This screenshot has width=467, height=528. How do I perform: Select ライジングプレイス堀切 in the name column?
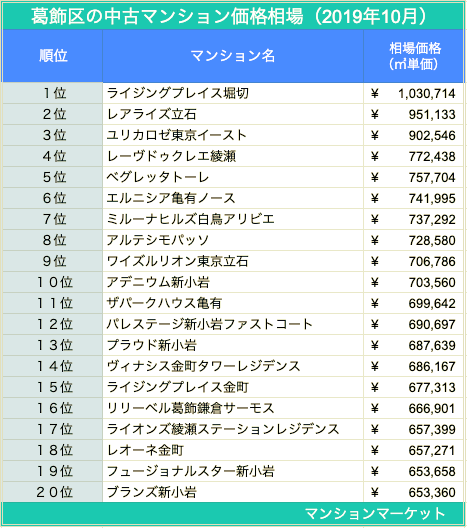click(x=178, y=93)
